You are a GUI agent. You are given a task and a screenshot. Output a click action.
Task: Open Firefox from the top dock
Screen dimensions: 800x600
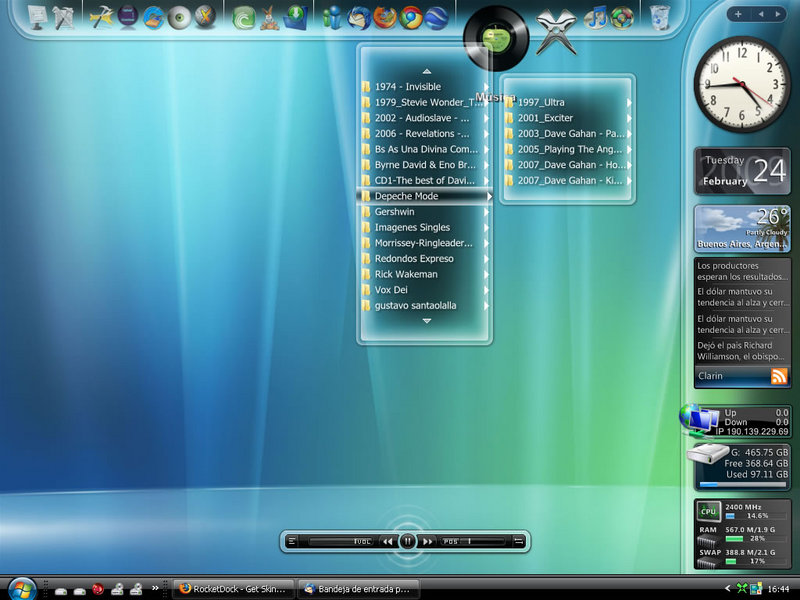385,17
